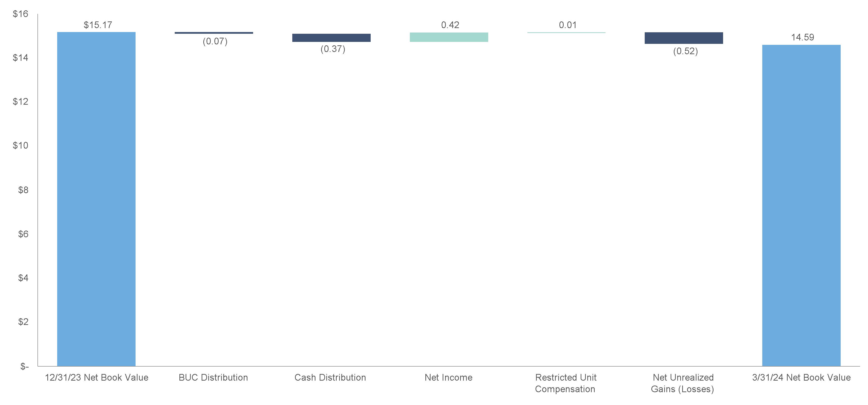Select the Cash Distribution axis label
868x405 pixels.
(x=330, y=377)
